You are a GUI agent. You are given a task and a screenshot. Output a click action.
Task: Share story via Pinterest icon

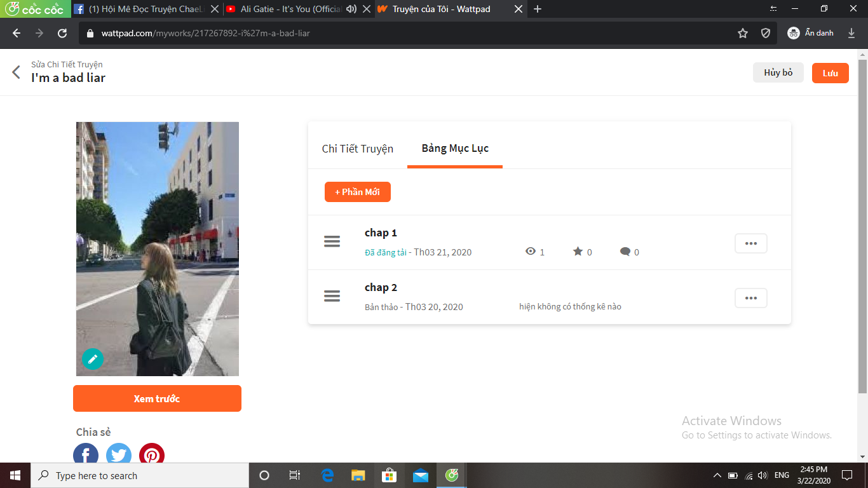(152, 454)
